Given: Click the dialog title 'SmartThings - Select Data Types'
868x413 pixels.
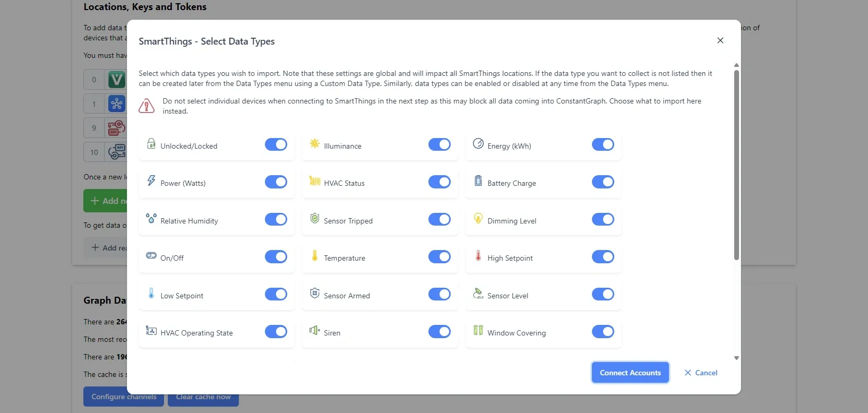Looking at the screenshot, I should coord(207,41).
